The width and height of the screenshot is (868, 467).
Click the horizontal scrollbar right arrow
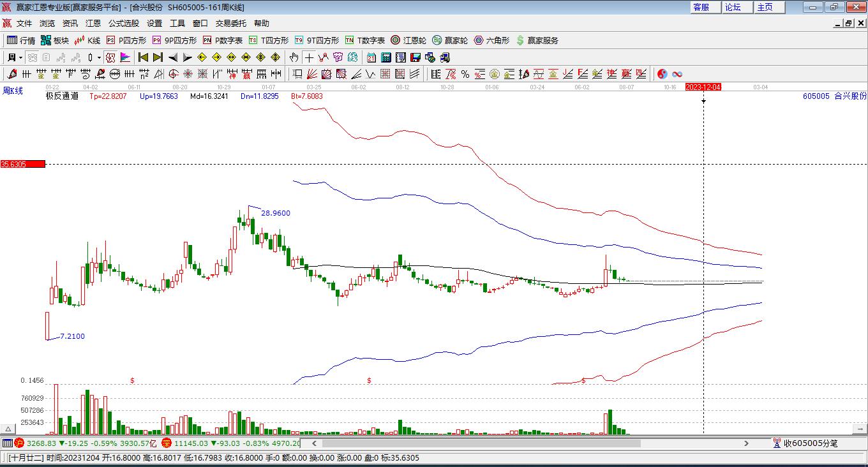click(x=746, y=443)
